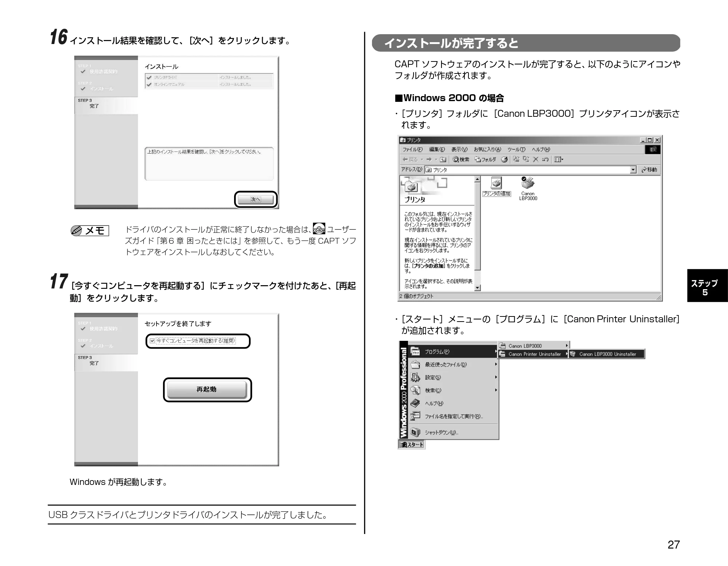Open プログラム(P) in the Start menu
This screenshot has height=566, width=728.
pyautogui.click(x=453, y=351)
